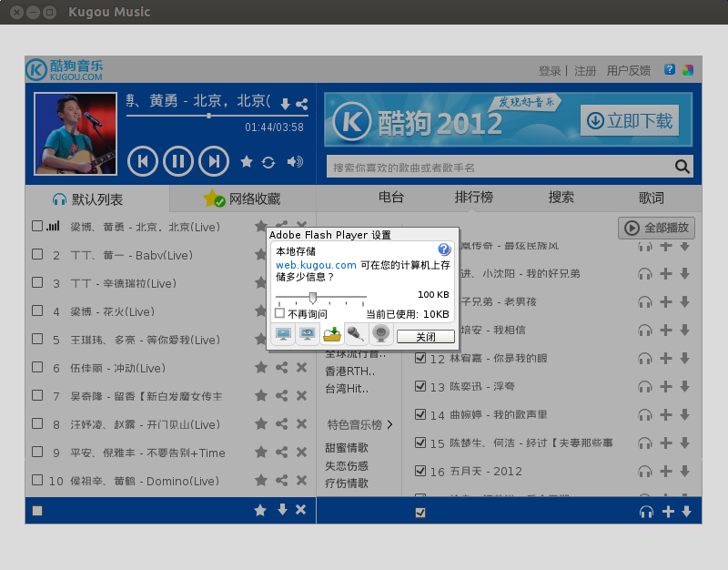Check the 不再询问 checkbox
Image resolution: width=728 pixels, height=570 pixels.
(x=279, y=313)
